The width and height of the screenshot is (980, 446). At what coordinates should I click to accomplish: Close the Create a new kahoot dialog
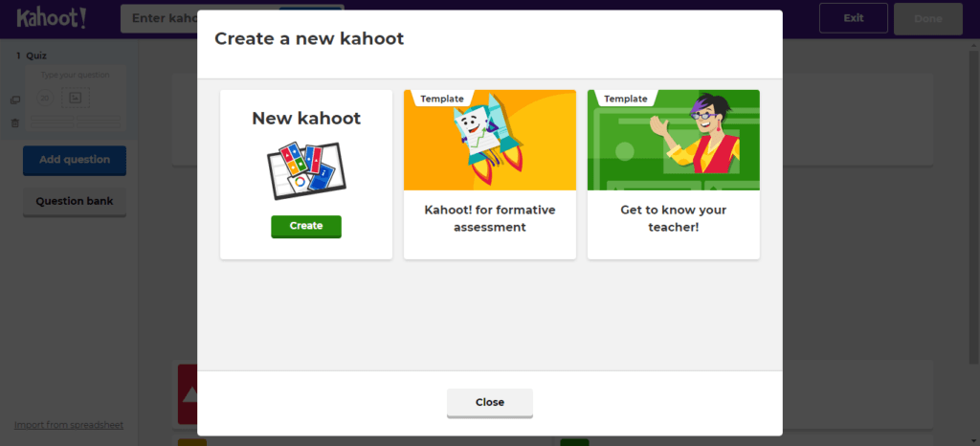click(489, 403)
